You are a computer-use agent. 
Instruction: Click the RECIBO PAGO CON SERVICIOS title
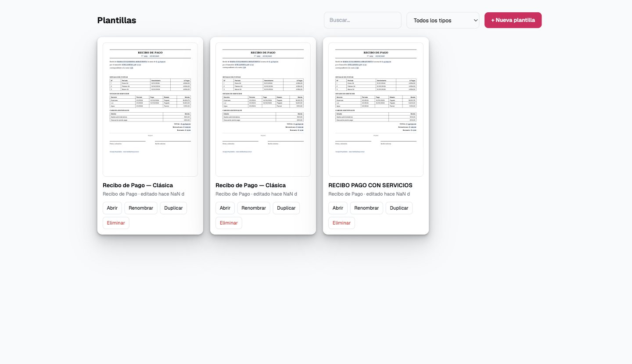click(x=370, y=185)
